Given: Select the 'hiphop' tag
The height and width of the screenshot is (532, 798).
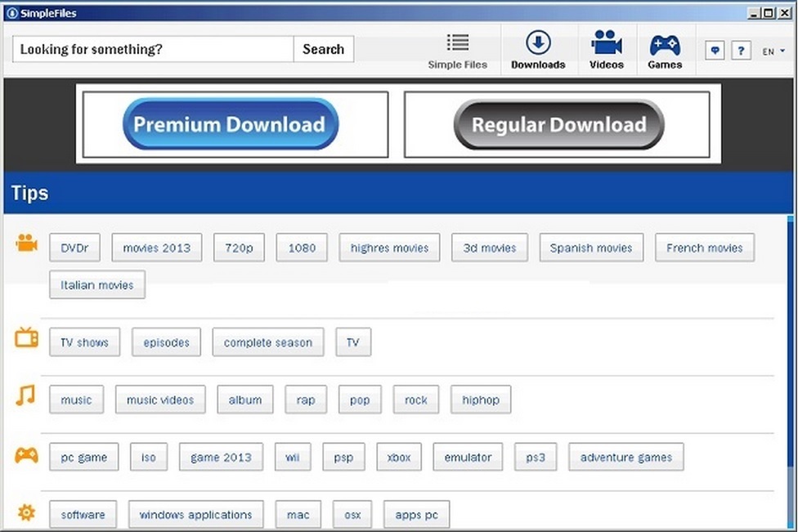Looking at the screenshot, I should [481, 400].
